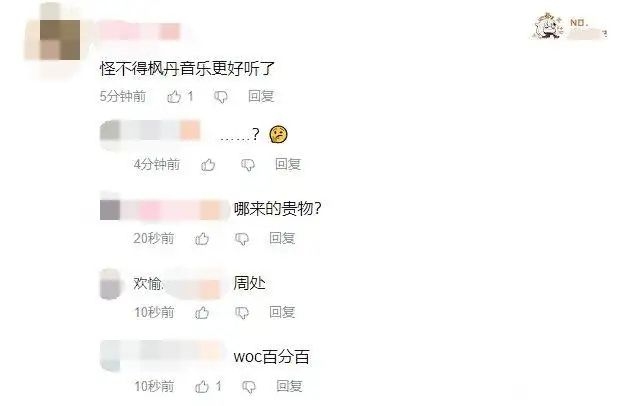This screenshot has height=406, width=640.
Task: Dislike the comment posted 5分钟前
Action: (221, 97)
